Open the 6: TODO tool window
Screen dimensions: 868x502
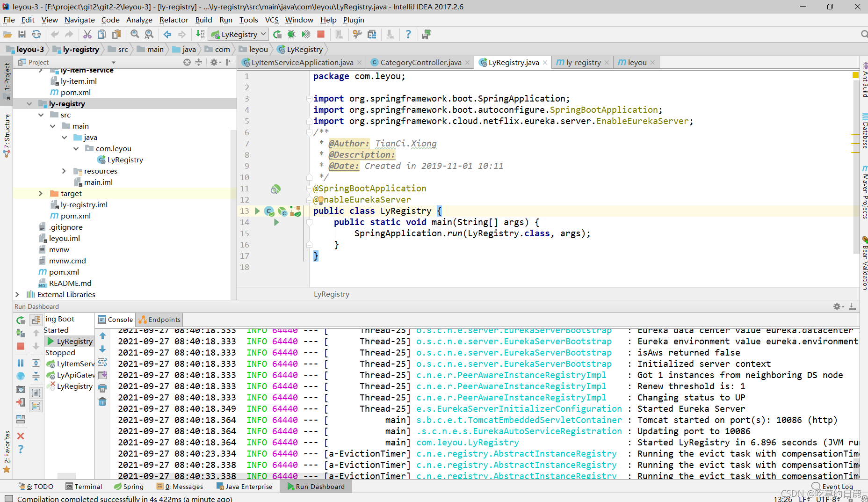click(x=36, y=487)
